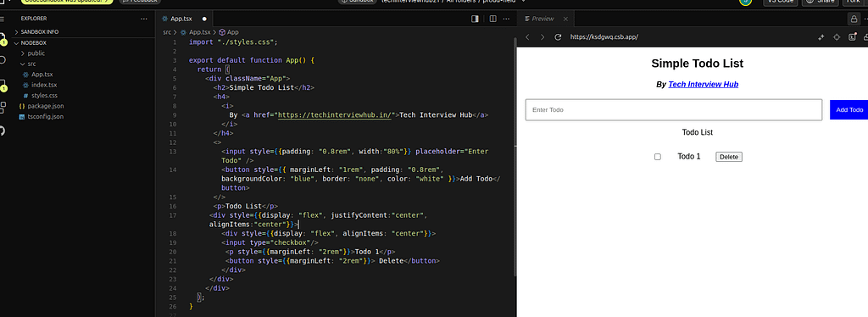Open the search icon in activity bar
The height and width of the screenshot is (317, 868).
click(3, 59)
